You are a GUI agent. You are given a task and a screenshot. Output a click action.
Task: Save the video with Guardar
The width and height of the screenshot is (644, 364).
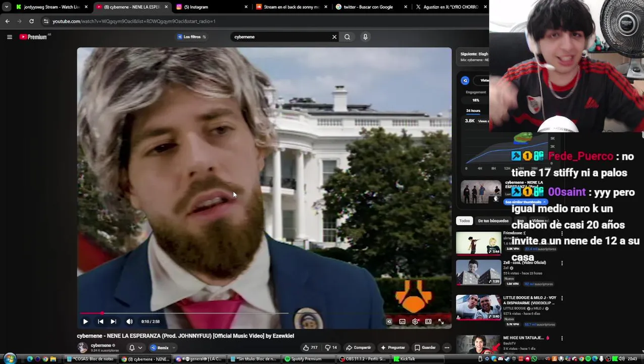click(x=425, y=348)
